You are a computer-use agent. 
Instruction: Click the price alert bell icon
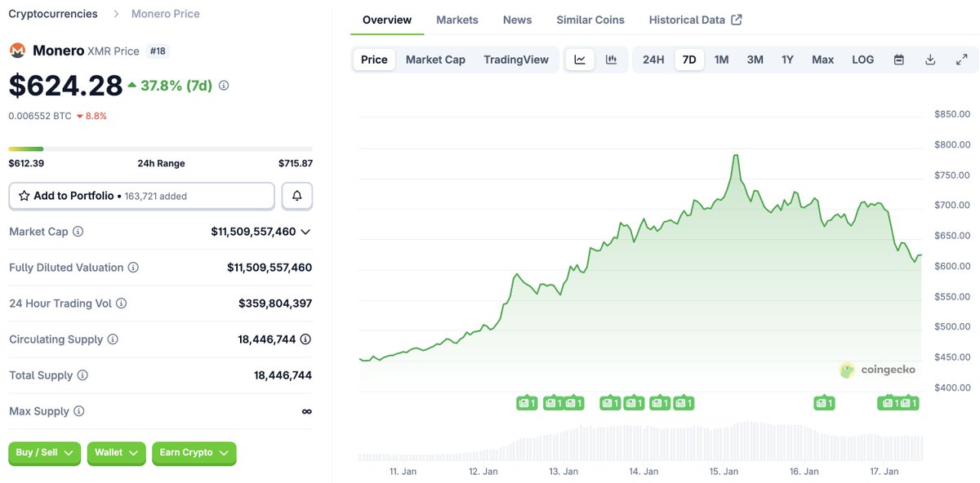[297, 196]
